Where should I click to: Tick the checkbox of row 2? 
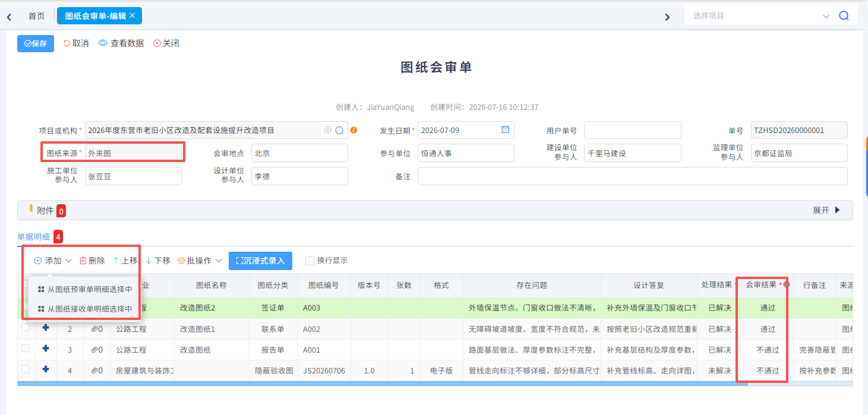click(x=26, y=328)
